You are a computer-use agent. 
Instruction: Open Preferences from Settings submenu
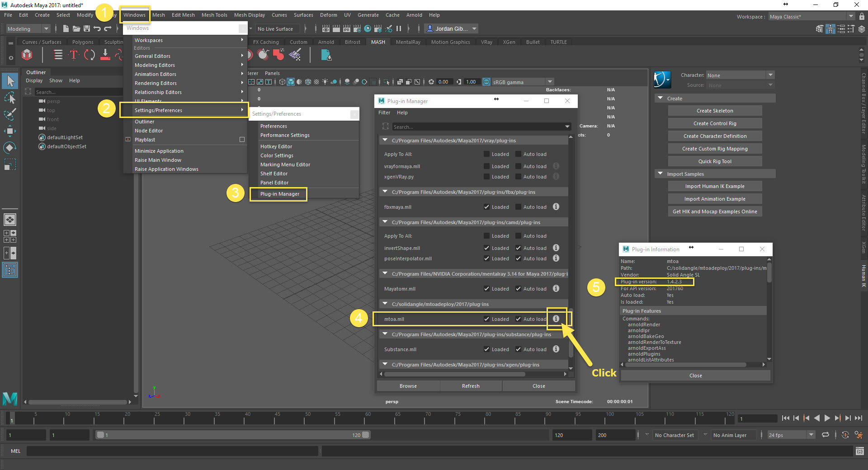[274, 126]
